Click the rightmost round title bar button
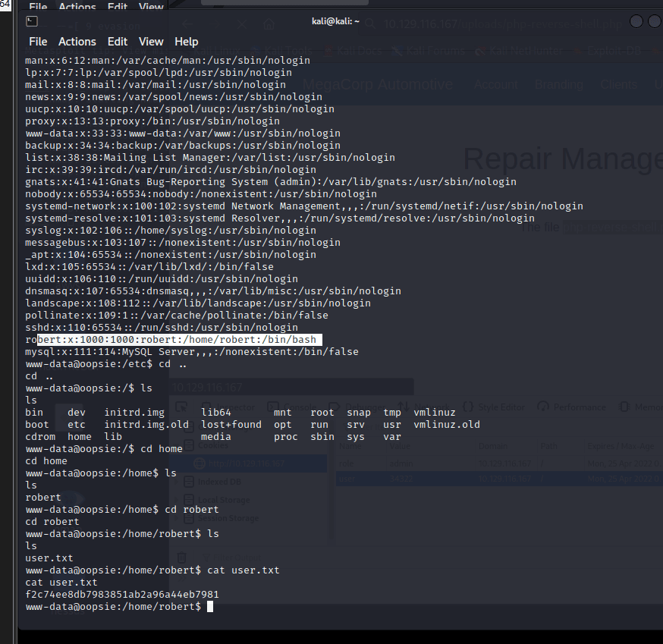The image size is (663, 644). tap(655, 22)
